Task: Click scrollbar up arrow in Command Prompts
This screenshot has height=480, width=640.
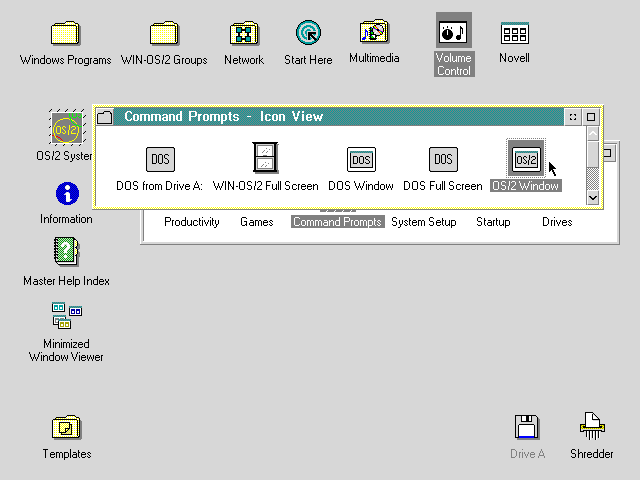Action: pos(593,133)
